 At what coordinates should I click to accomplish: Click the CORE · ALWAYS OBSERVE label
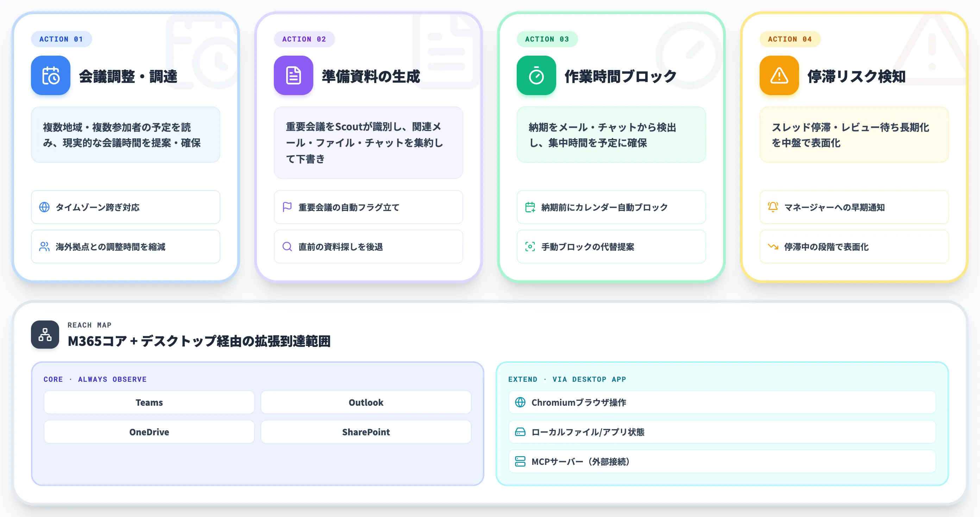click(x=95, y=379)
